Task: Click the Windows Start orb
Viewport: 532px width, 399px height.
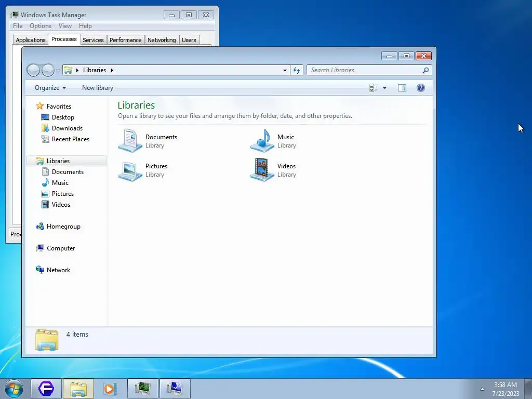Action: 14,389
